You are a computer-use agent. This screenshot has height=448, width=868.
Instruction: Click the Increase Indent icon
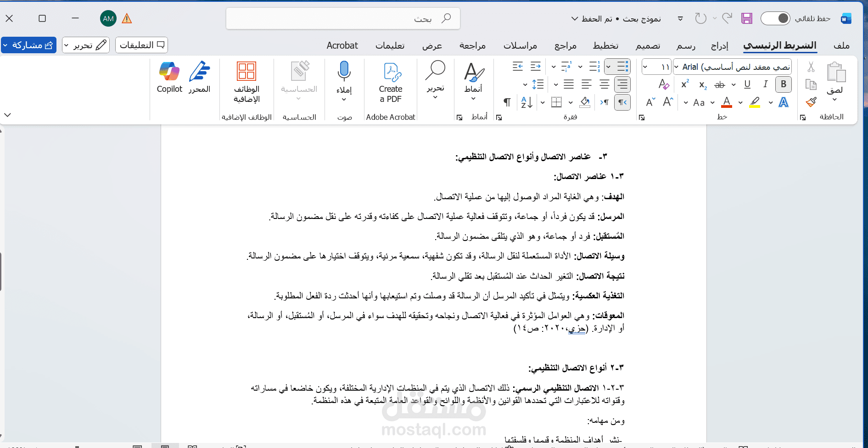[x=518, y=67]
